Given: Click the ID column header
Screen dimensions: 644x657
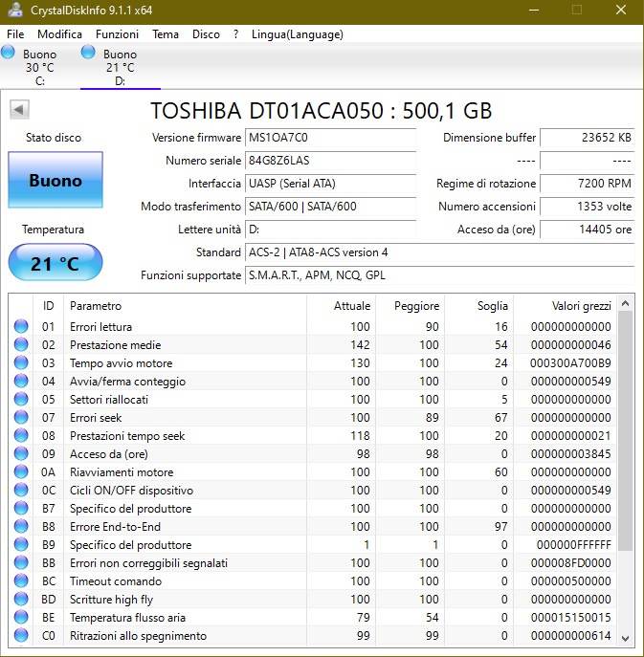Looking at the screenshot, I should (48, 305).
